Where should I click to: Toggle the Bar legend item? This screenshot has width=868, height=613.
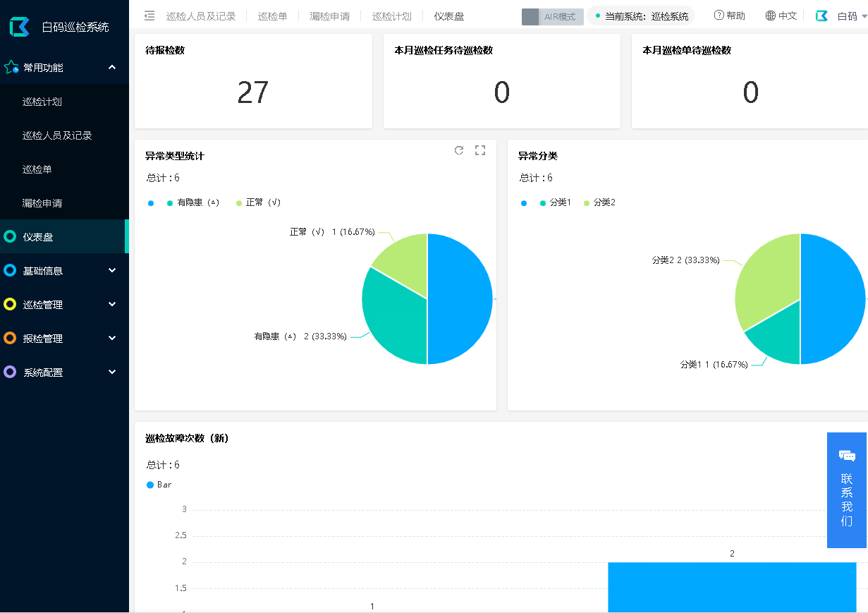pos(159,485)
